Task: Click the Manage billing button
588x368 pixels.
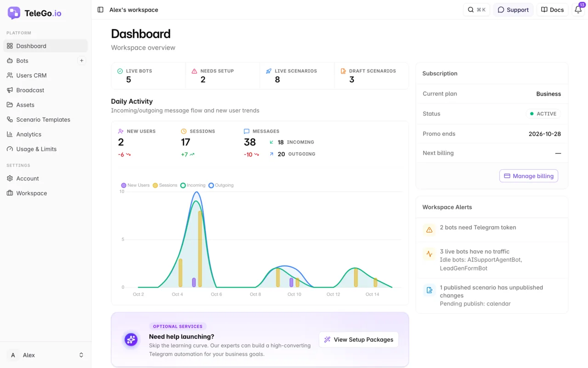Action: pyautogui.click(x=529, y=176)
